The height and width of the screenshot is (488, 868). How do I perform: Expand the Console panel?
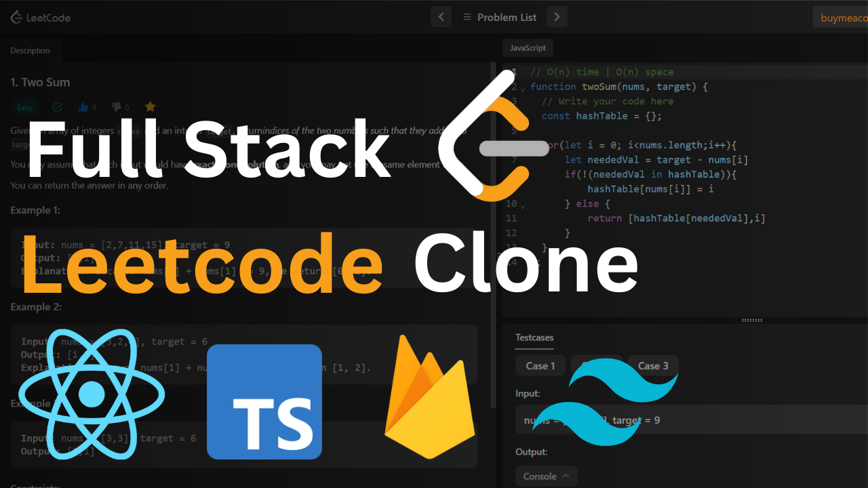(546, 476)
